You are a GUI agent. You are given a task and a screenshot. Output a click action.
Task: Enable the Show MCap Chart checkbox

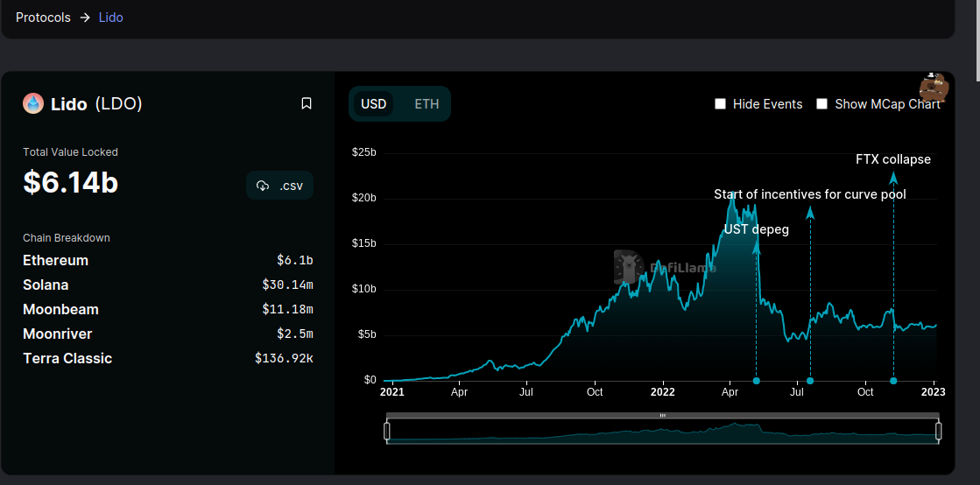[x=821, y=104]
